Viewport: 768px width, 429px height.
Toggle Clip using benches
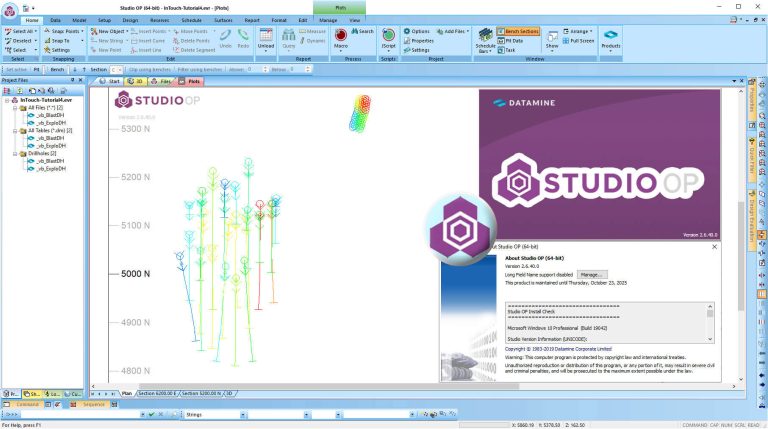click(149, 70)
